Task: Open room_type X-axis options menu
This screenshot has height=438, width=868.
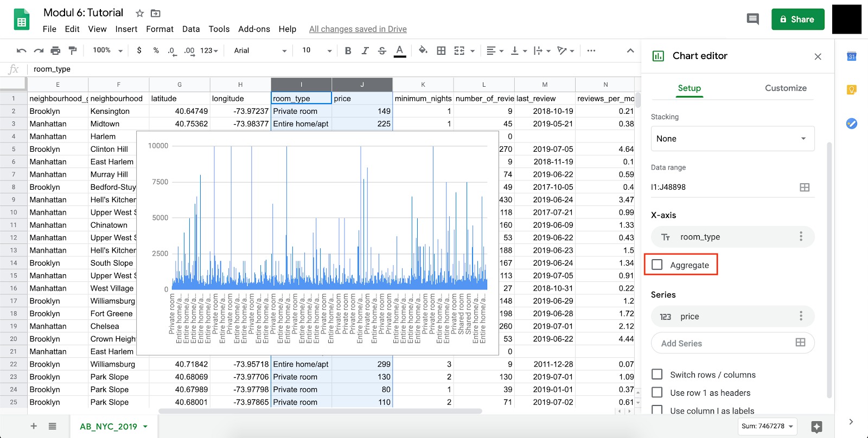Action: coord(801,236)
